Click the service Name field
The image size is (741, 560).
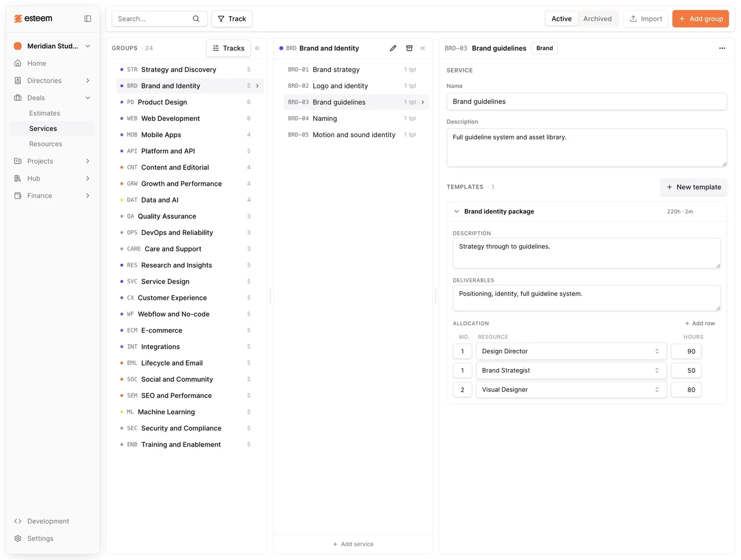pos(586,101)
